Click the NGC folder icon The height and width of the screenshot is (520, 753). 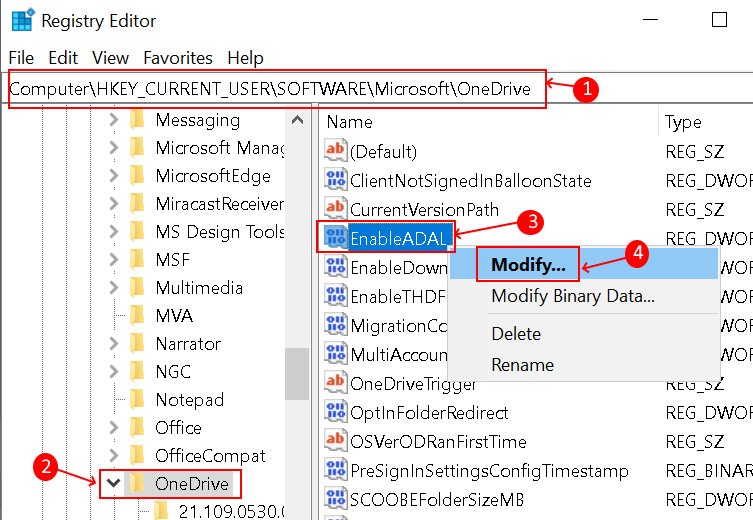[x=137, y=372]
